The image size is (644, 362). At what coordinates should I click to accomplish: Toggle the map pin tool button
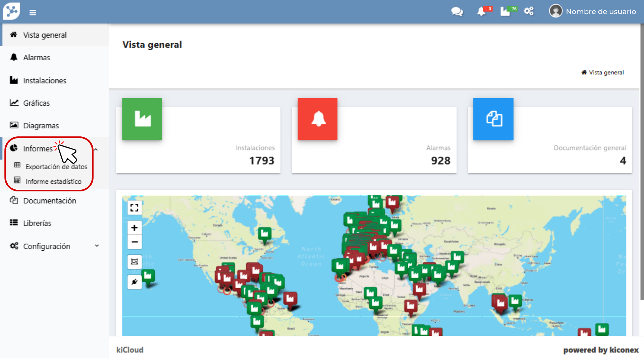[x=135, y=282]
